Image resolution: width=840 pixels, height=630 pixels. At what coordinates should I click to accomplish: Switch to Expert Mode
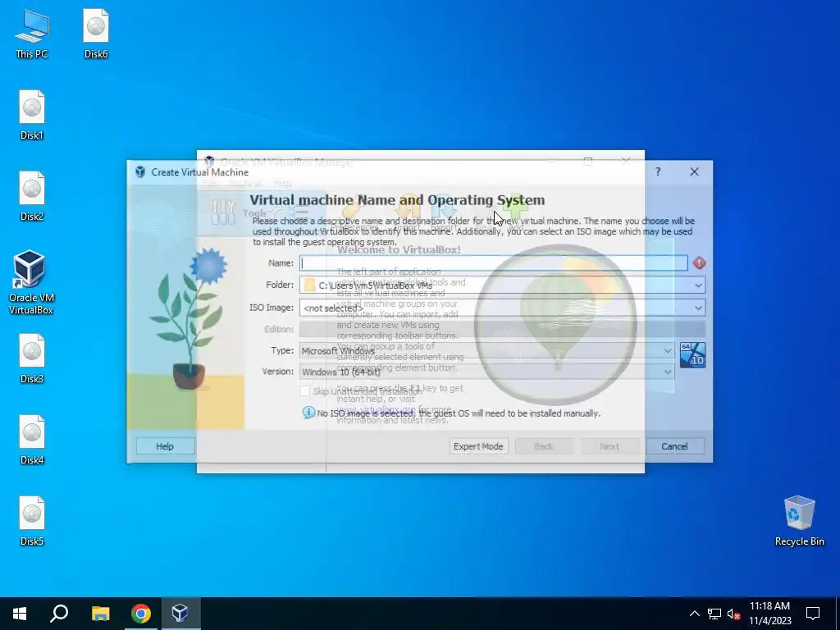[478, 446]
